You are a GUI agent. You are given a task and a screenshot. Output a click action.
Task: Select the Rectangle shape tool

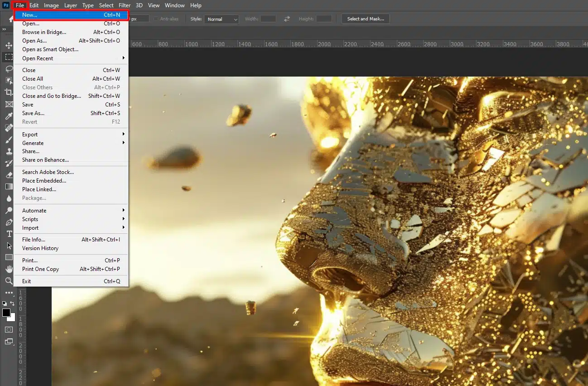coord(9,257)
